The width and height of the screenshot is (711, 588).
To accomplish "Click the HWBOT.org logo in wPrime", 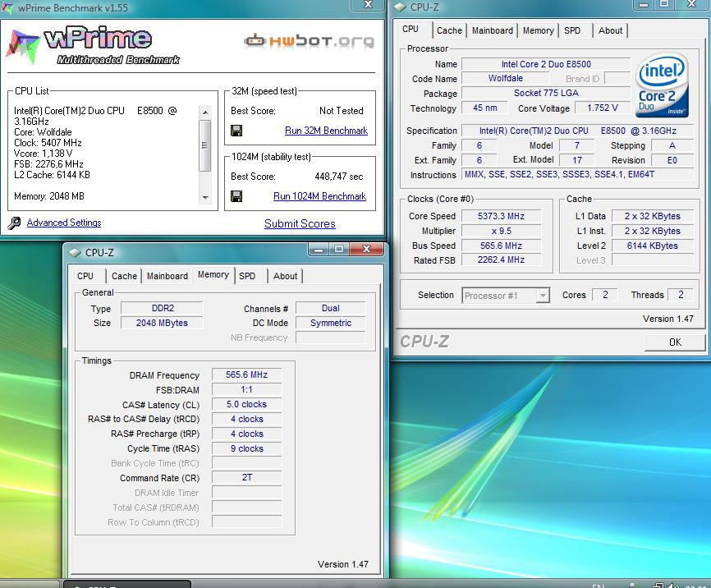I will click(x=310, y=41).
